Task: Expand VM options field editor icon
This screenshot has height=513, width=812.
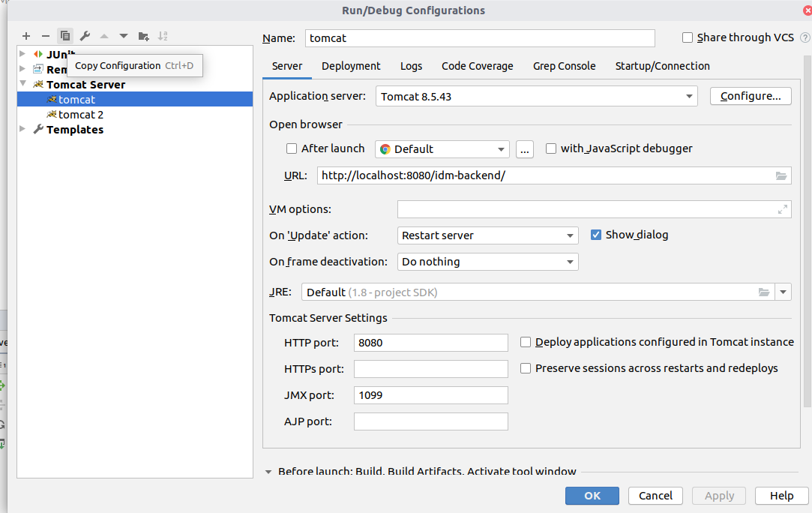Action: click(783, 209)
